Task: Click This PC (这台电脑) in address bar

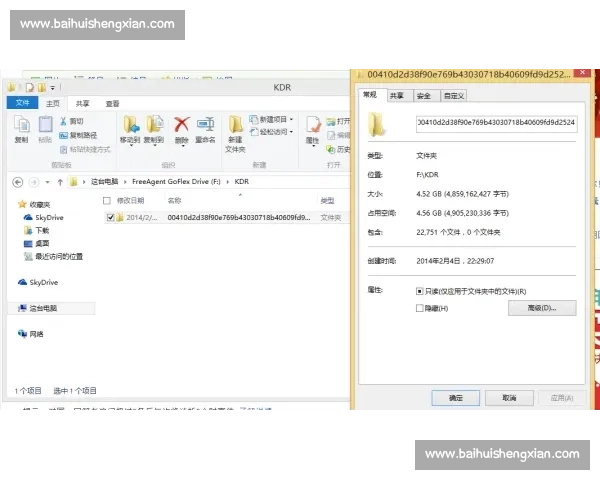Action: [x=104, y=181]
